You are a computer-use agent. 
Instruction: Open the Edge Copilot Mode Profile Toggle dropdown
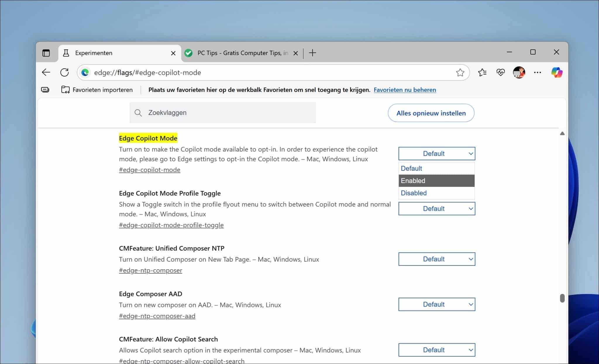point(437,208)
